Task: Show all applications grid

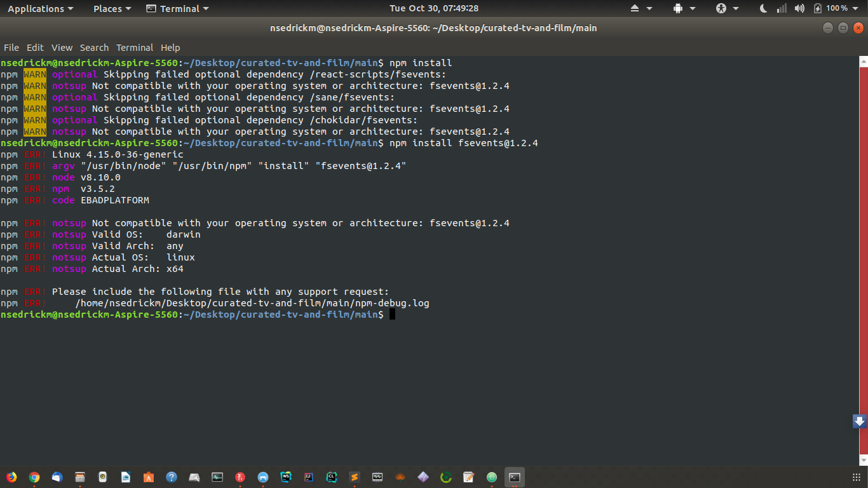Action: (x=857, y=477)
